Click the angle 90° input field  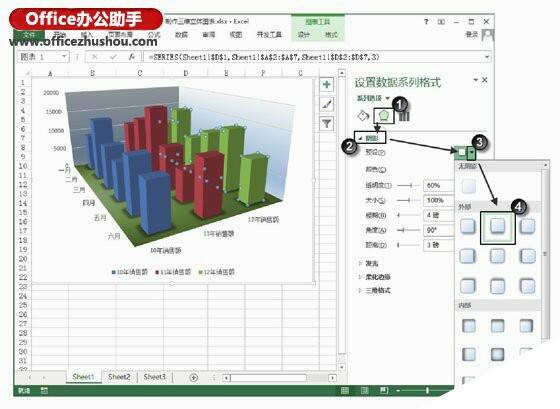439,230
